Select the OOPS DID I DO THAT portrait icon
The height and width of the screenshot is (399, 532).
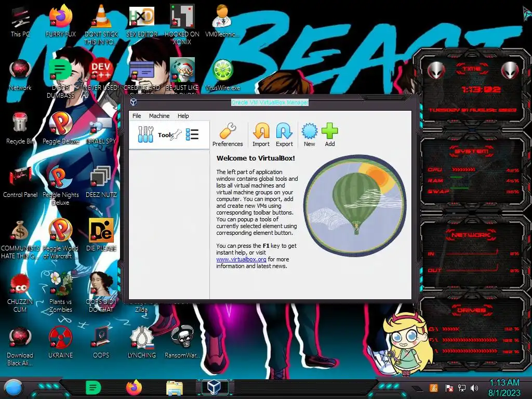click(x=101, y=292)
